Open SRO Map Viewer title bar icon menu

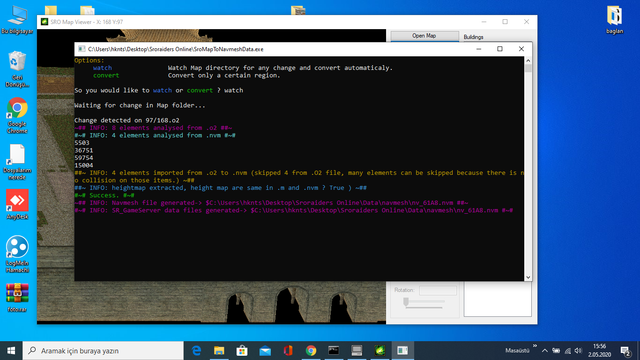point(44,22)
